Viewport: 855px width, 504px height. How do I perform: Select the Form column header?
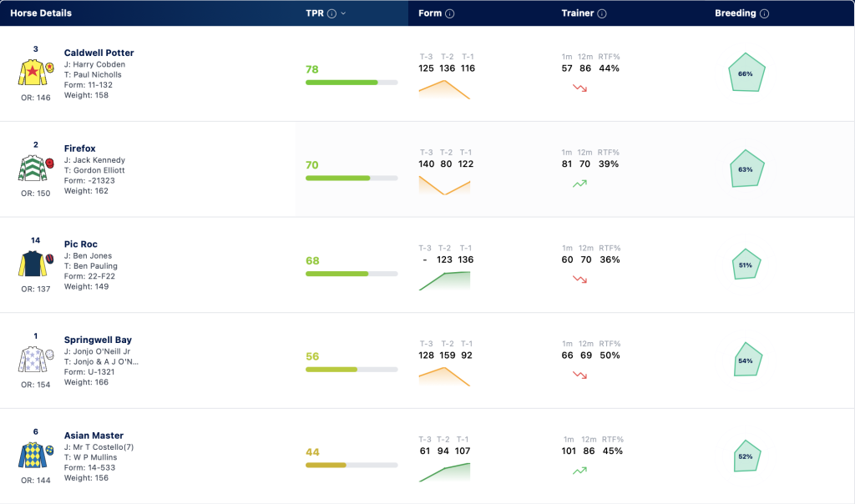point(430,13)
